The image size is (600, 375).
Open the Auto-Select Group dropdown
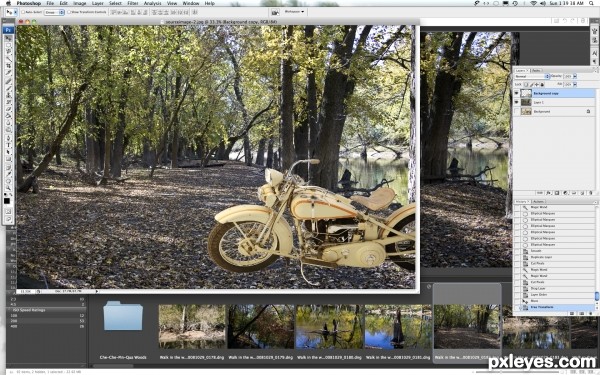coord(54,12)
